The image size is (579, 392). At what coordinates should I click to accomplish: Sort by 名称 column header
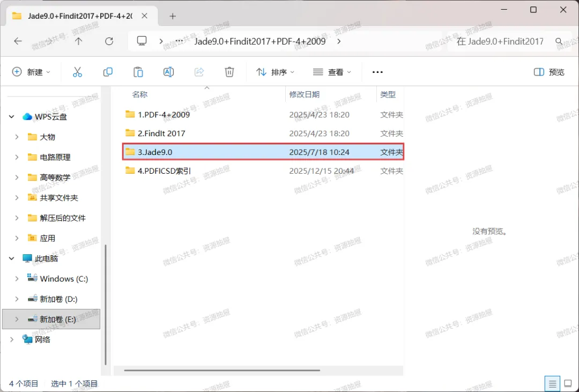(139, 94)
